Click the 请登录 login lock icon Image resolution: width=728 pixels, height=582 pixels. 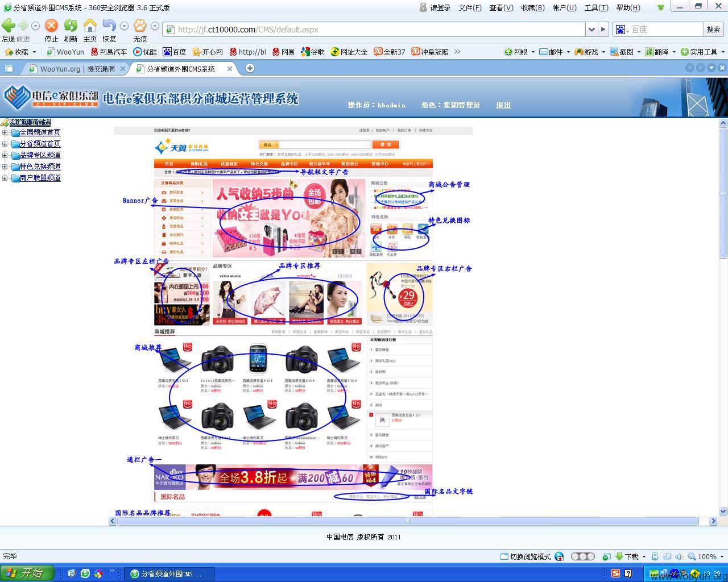coord(423,7)
